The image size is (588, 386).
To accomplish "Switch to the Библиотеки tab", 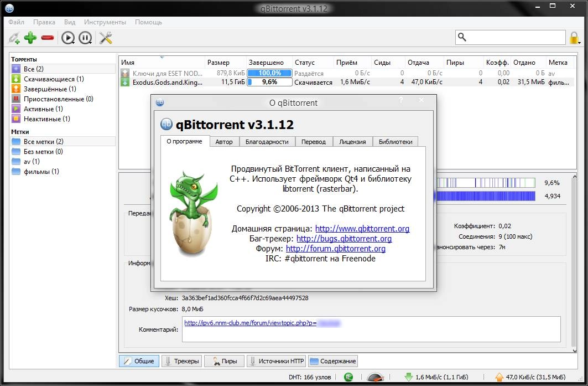I will 396,142.
